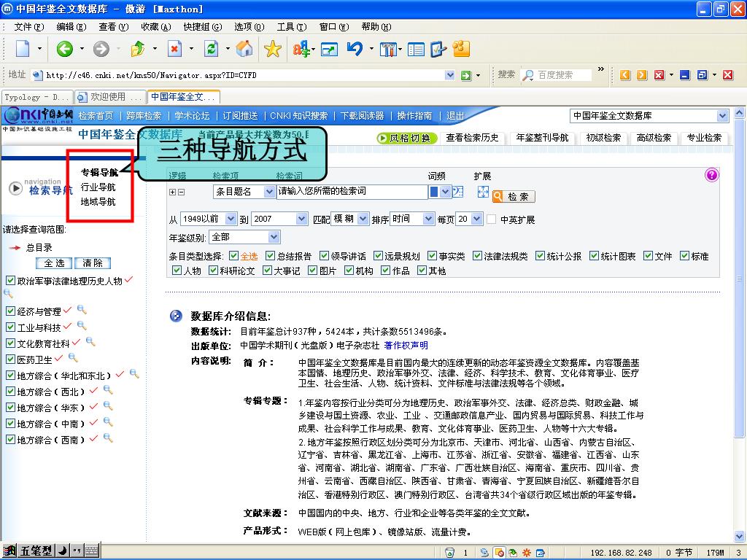Click the orange previous tab arrow icon
Viewport: 747px width, 560px height.
pyautogui.click(x=625, y=75)
